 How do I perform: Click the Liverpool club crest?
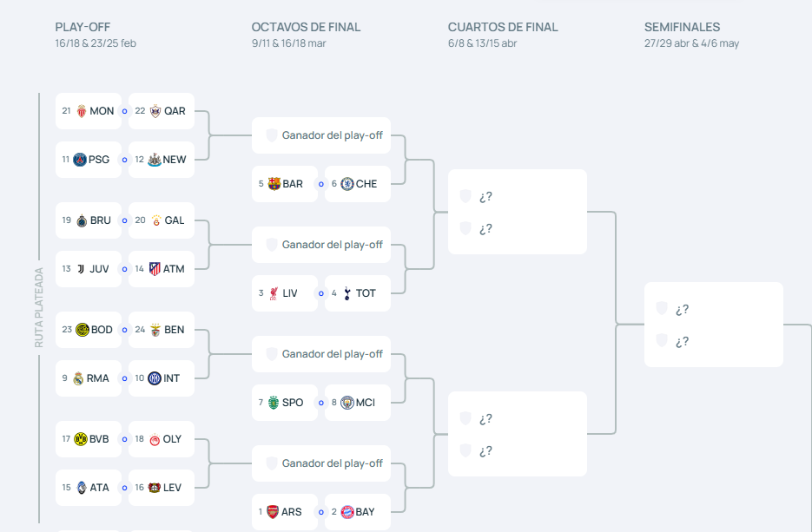[274, 293]
